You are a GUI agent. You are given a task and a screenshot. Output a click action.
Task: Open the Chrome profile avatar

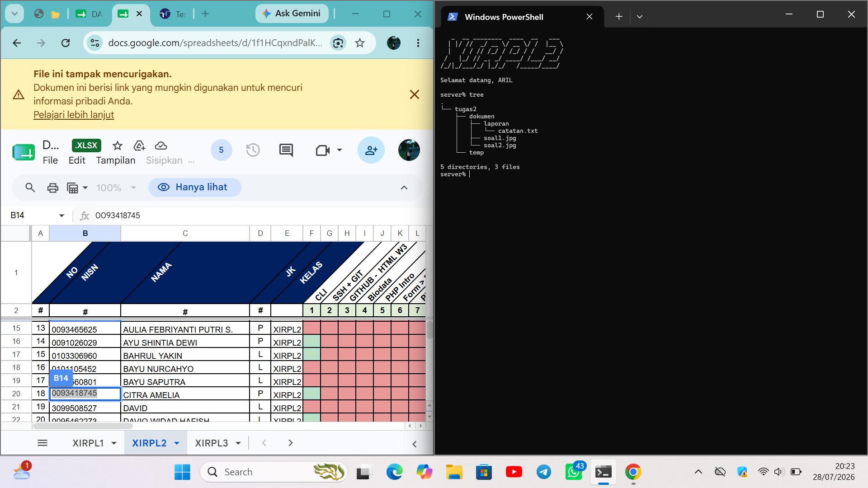click(394, 43)
